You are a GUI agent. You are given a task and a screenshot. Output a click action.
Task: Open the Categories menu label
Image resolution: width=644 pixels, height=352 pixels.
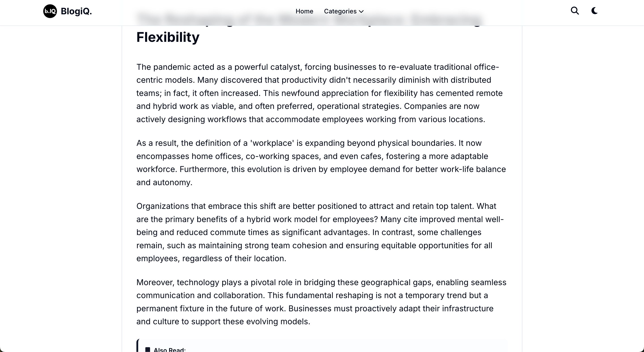click(x=340, y=11)
